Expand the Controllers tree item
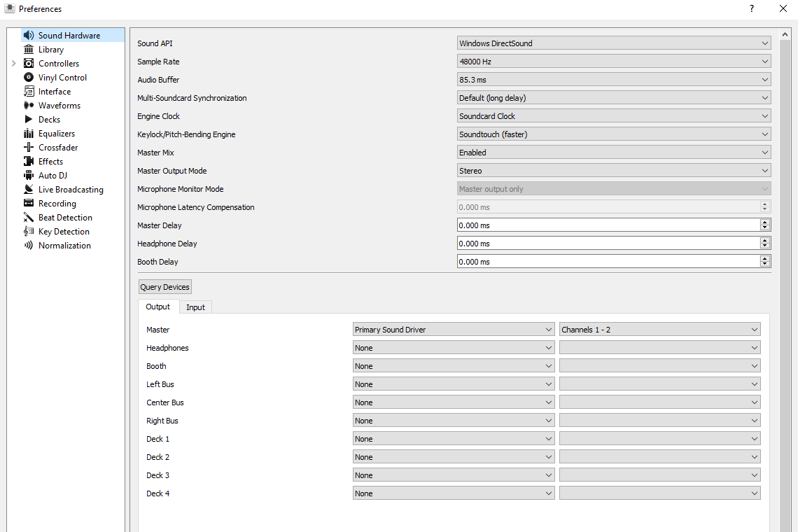The width and height of the screenshot is (798, 532). click(13, 63)
